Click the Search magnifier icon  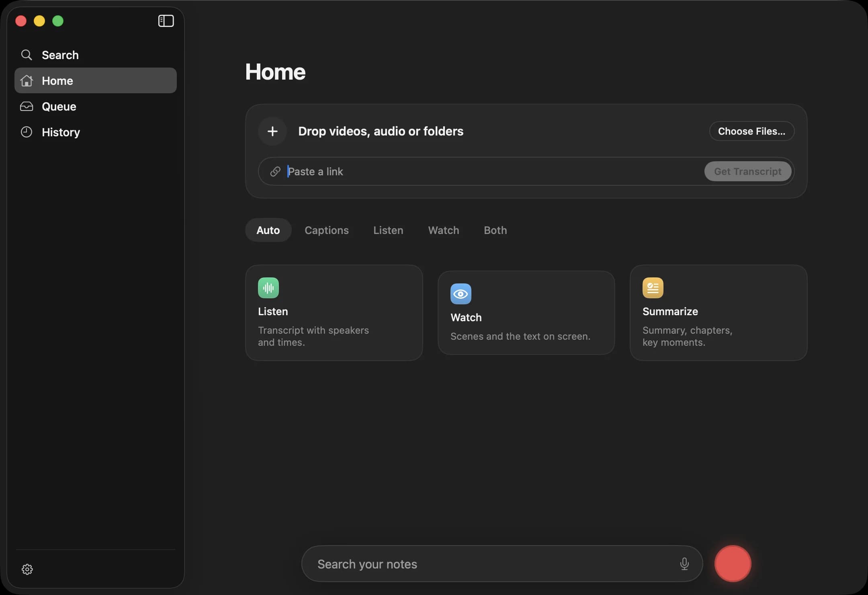click(x=27, y=55)
